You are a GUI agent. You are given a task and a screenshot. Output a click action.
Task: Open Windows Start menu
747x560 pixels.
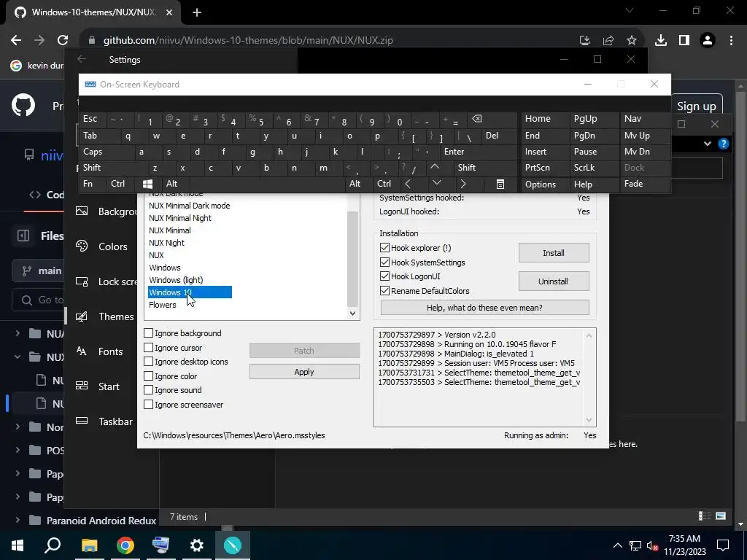18,545
